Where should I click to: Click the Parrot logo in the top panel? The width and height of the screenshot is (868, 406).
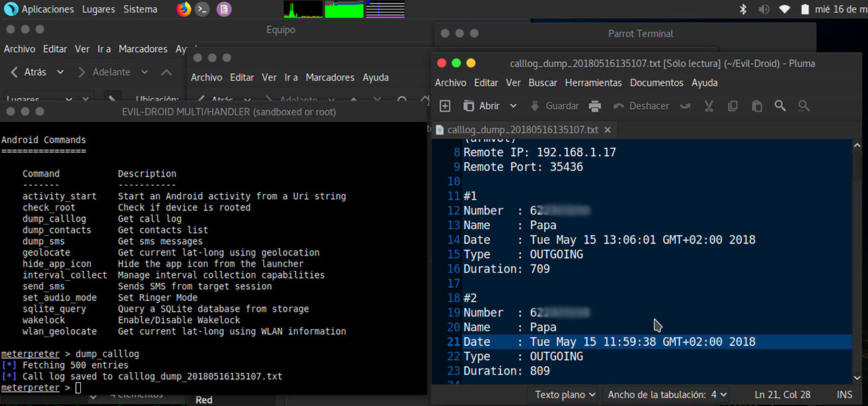11,9
